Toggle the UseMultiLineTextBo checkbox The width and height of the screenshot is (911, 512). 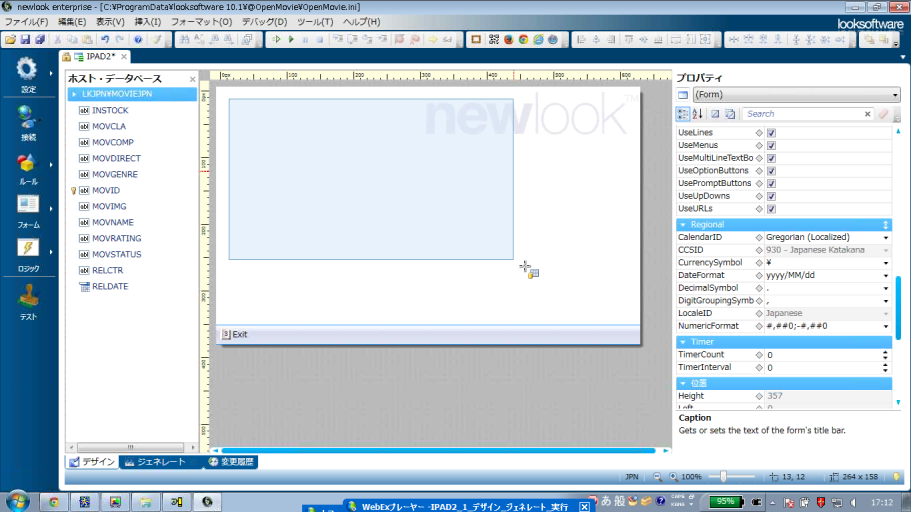pos(771,158)
